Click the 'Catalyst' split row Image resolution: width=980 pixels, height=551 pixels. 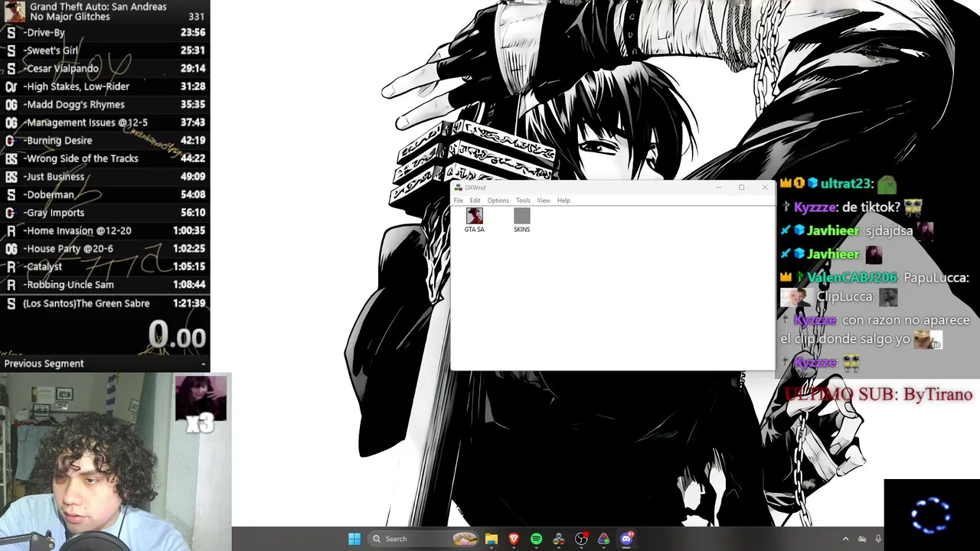point(105,266)
